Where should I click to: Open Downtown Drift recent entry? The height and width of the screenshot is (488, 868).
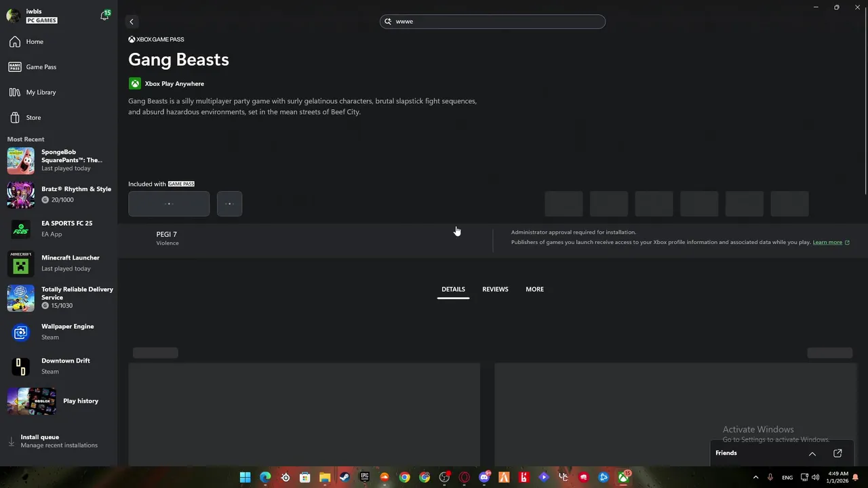(60, 367)
